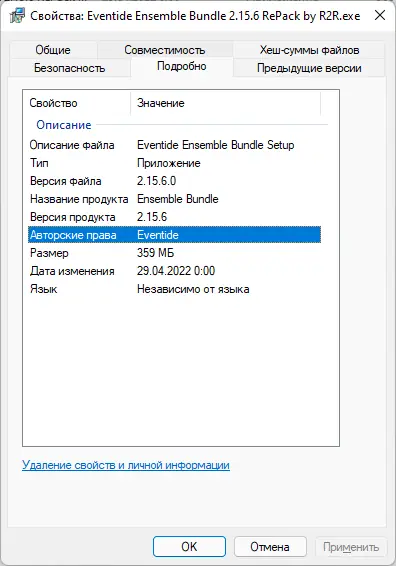This screenshot has height=566, width=396.
Task: Confirm with the OK button
Action: coord(189,547)
